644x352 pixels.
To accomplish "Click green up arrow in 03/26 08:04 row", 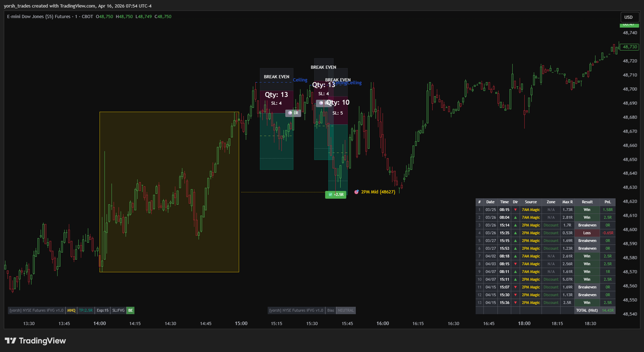I will tap(515, 217).
